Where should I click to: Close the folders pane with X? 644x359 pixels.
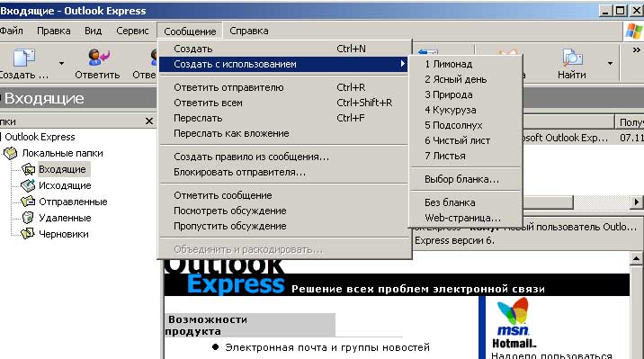click(149, 121)
